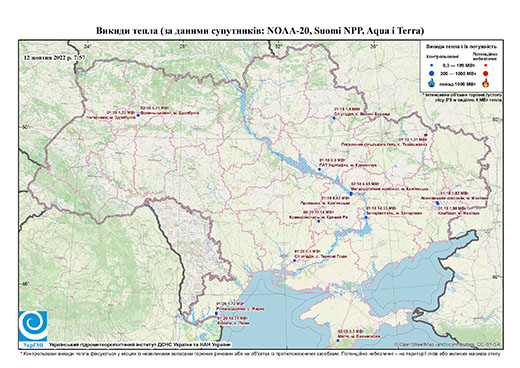Select the blue marker near Izmail in Odesa region
The image size is (520, 368).
[x=217, y=314]
